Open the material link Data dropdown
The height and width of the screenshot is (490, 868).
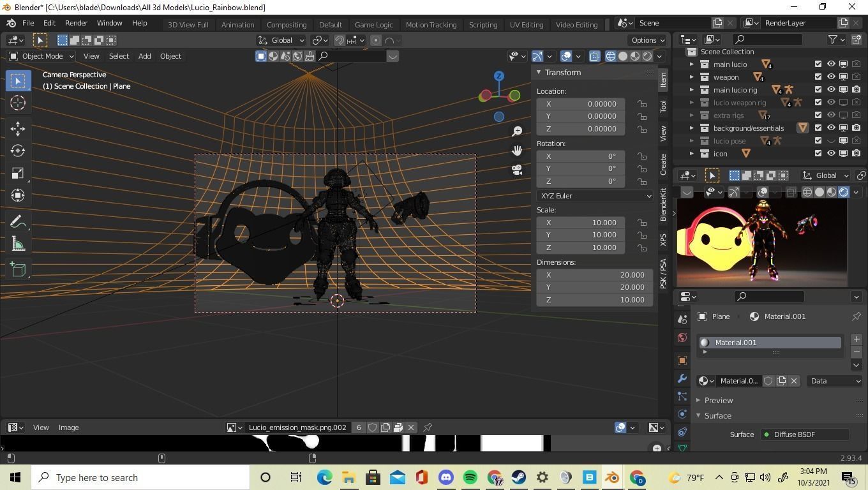(x=835, y=381)
